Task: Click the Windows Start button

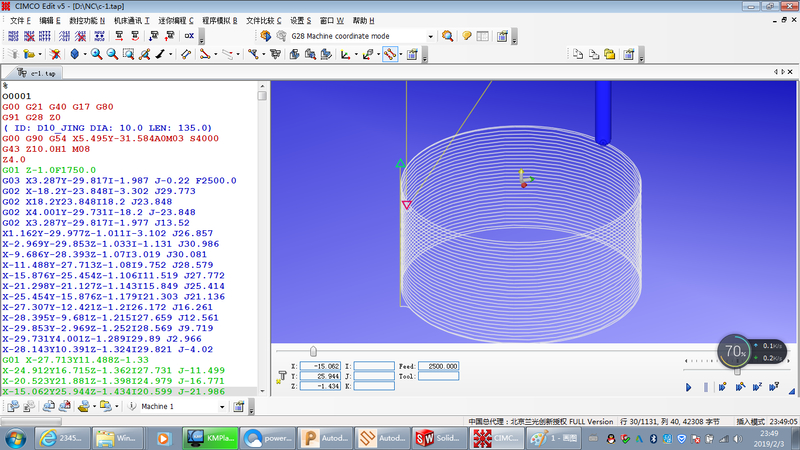Action: (x=15, y=438)
